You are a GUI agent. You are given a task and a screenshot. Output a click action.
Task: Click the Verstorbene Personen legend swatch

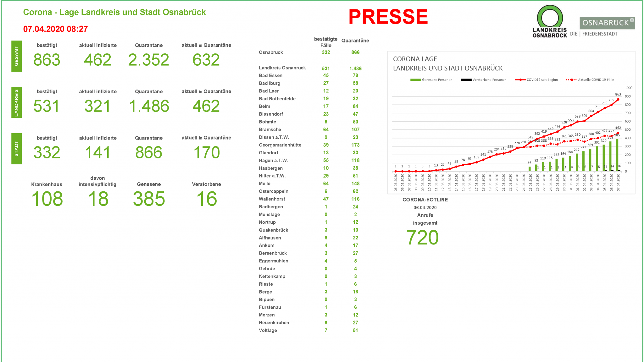coord(466,80)
